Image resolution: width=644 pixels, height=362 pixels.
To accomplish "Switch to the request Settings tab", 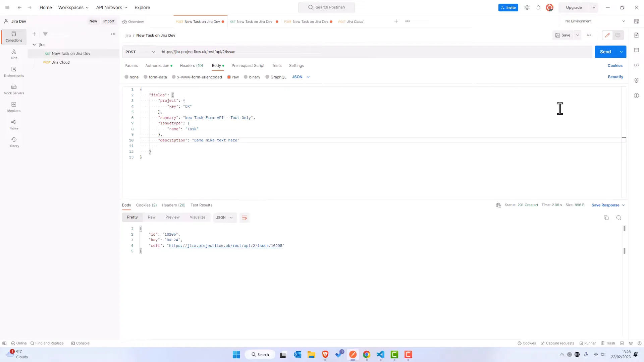I will (x=297, y=66).
